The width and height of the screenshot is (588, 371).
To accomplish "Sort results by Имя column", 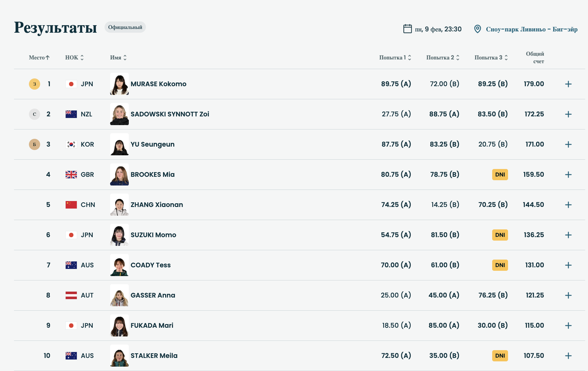I will tap(118, 58).
